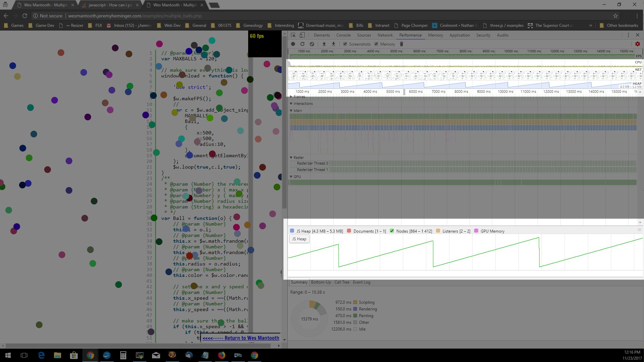Activate the inspect element picker tool
The height and width of the screenshot is (362, 644).
tap(293, 35)
